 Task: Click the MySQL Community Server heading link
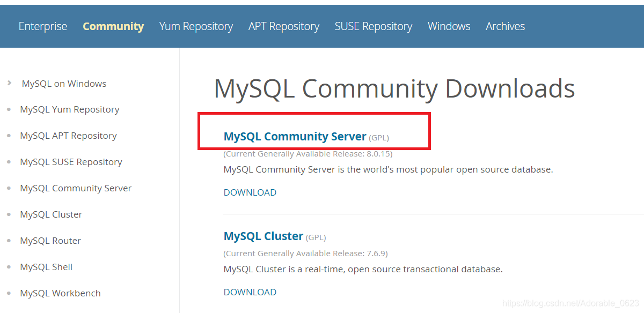[x=295, y=137]
